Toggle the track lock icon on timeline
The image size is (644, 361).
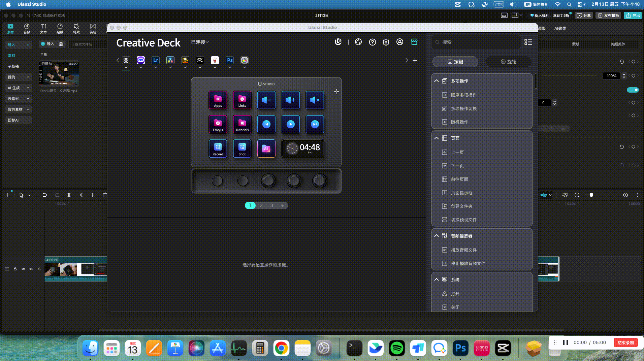pos(15,269)
